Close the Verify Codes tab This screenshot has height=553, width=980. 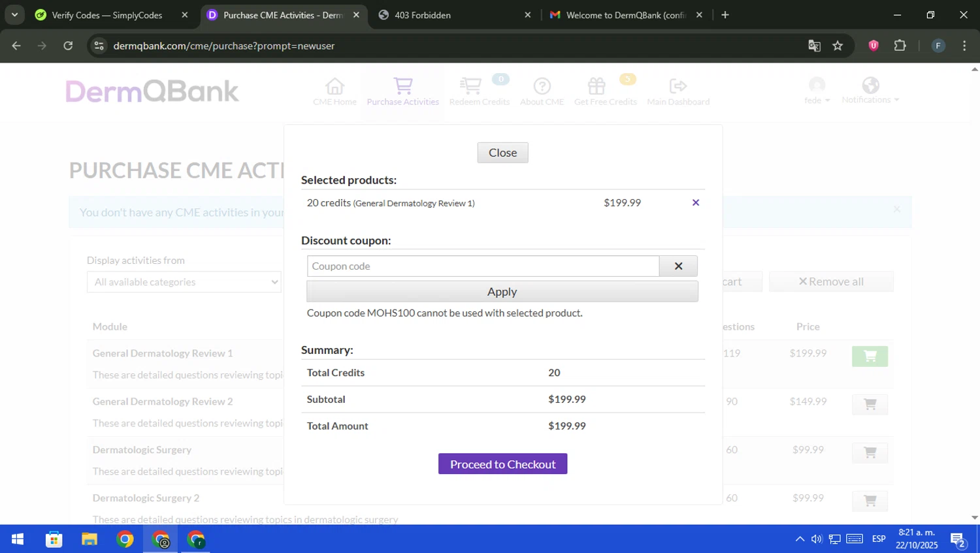pos(185,15)
